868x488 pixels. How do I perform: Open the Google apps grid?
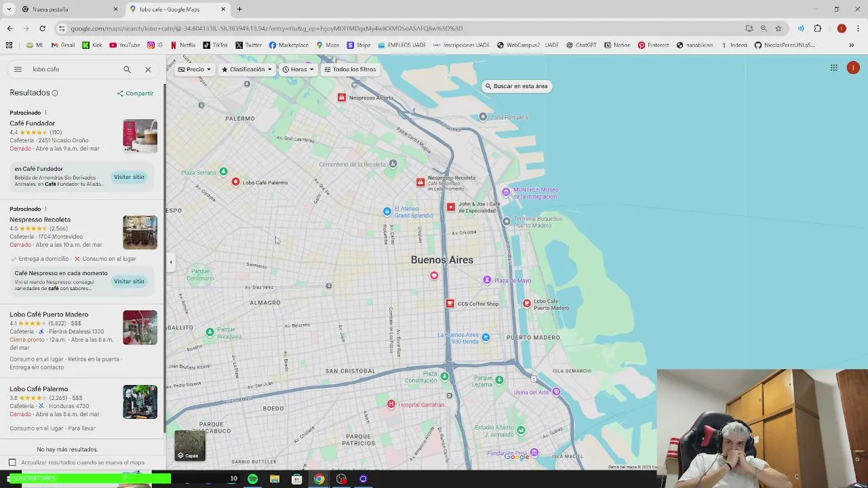tap(833, 68)
